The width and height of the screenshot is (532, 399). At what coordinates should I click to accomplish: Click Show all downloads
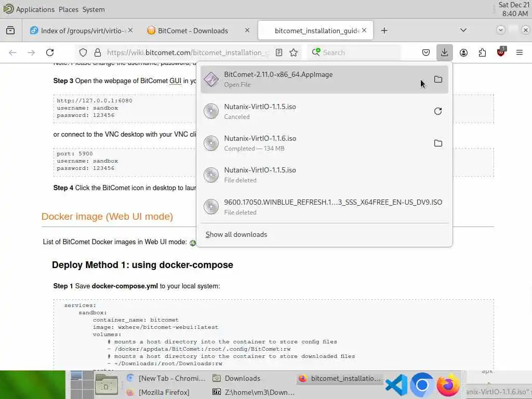(236, 234)
